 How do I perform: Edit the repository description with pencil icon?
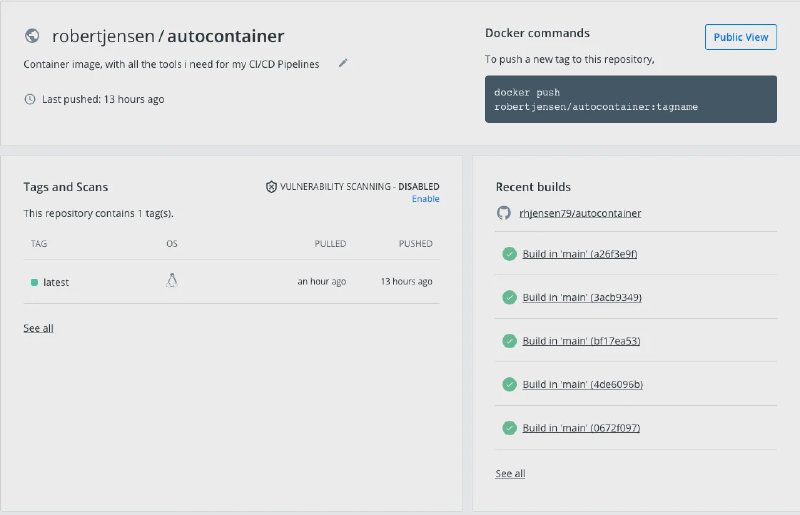pyautogui.click(x=343, y=63)
